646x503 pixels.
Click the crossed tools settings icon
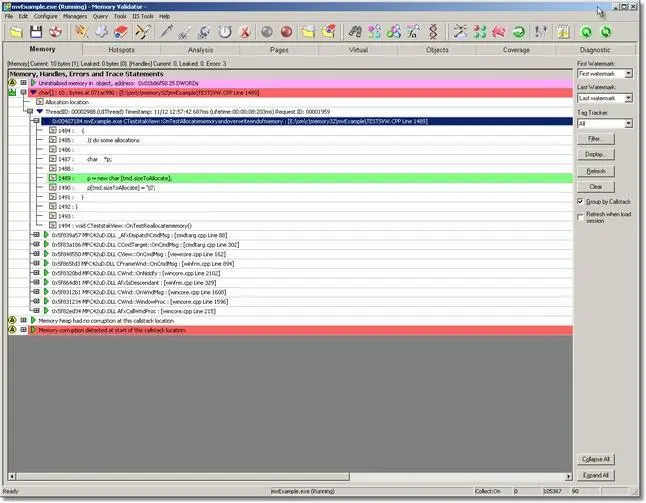point(143,32)
